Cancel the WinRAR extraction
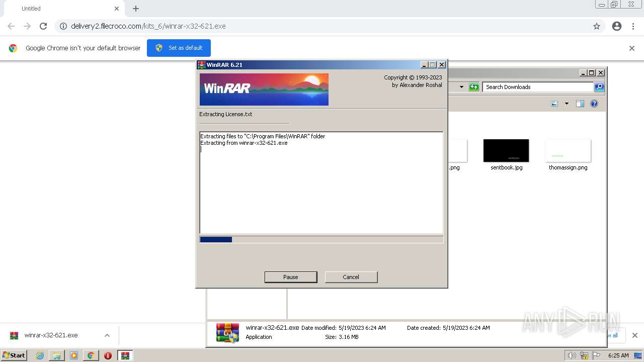The image size is (644, 362). [x=351, y=277]
